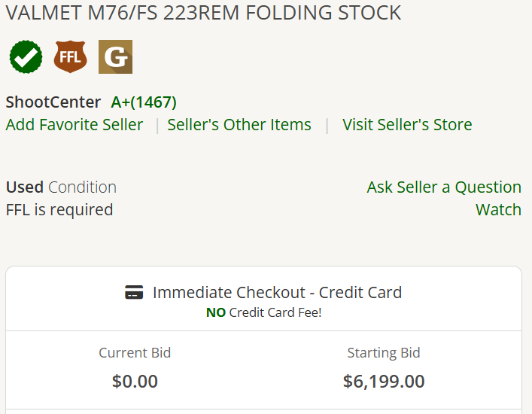Click the $0.00 current bid amount

[x=135, y=381]
